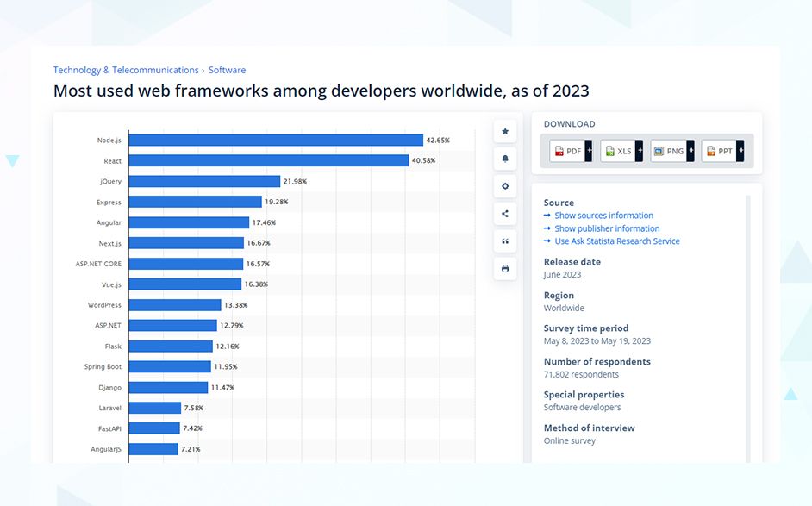Expand the plus next to PPT
The height and width of the screenshot is (506, 812).
(740, 151)
